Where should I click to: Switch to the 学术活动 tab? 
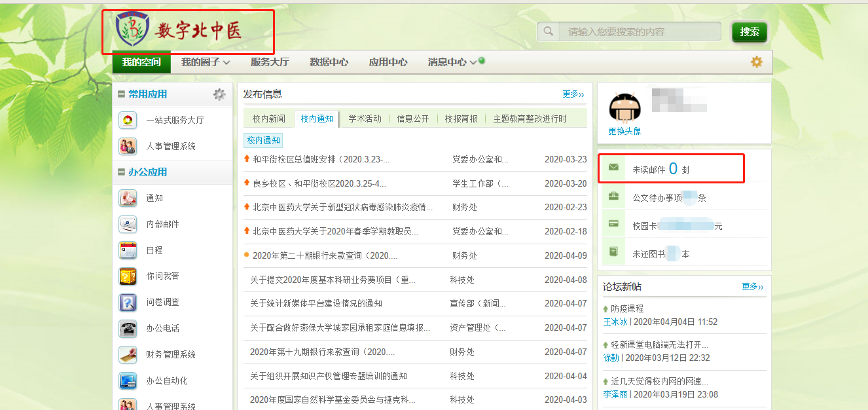tap(365, 119)
